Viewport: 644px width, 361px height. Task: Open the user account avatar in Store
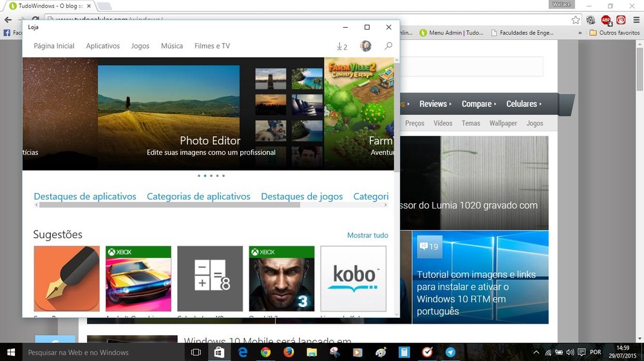click(x=365, y=46)
